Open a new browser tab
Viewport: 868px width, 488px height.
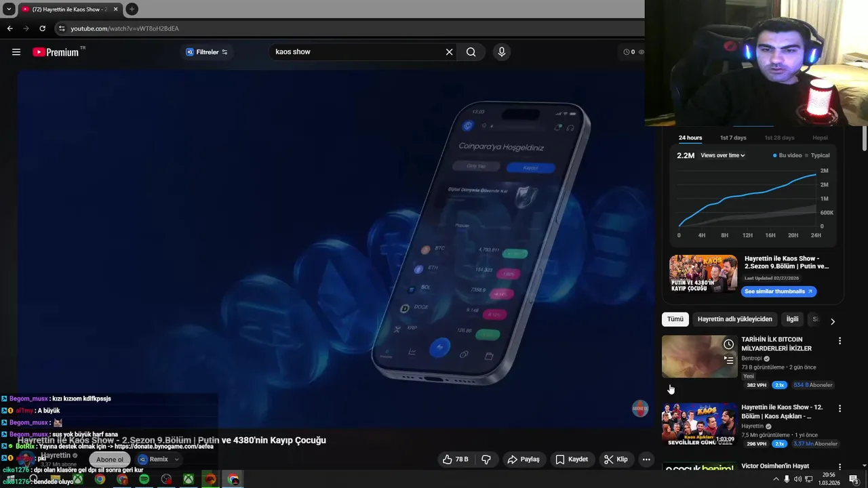[132, 9]
